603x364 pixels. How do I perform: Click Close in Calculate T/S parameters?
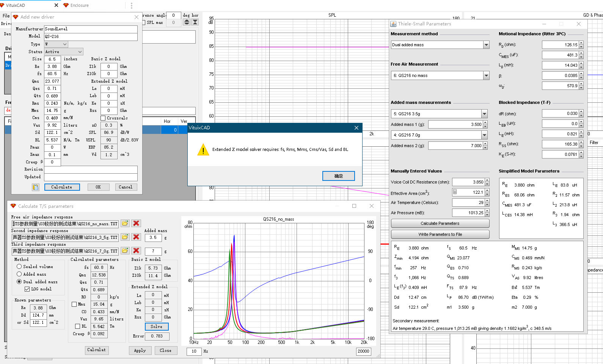click(x=165, y=350)
